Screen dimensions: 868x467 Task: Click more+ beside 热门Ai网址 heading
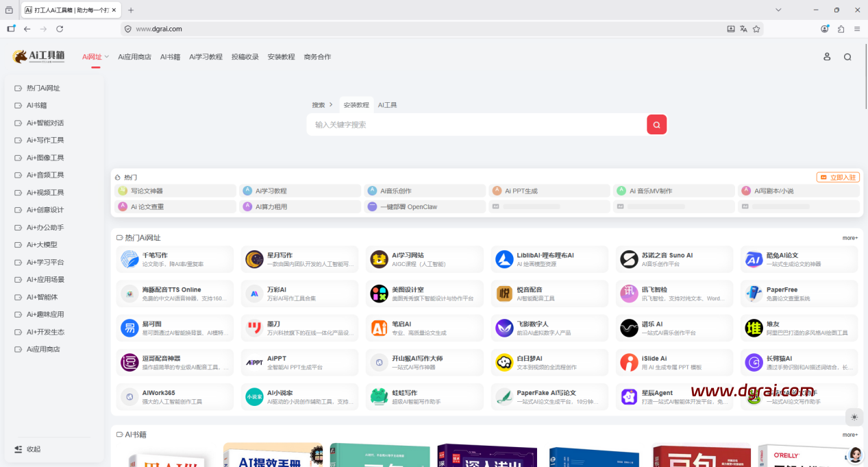tap(850, 238)
